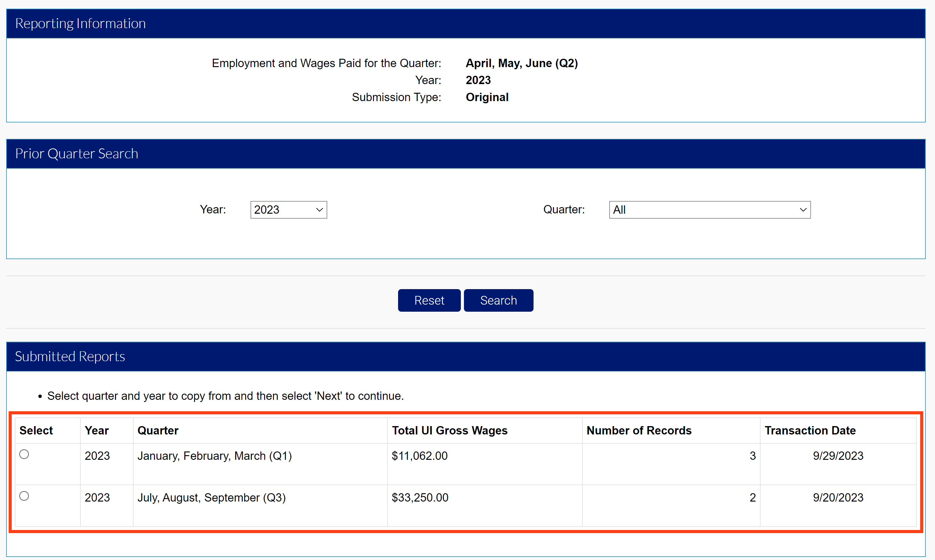
Task: Click the Select column header
Action: pyautogui.click(x=36, y=430)
